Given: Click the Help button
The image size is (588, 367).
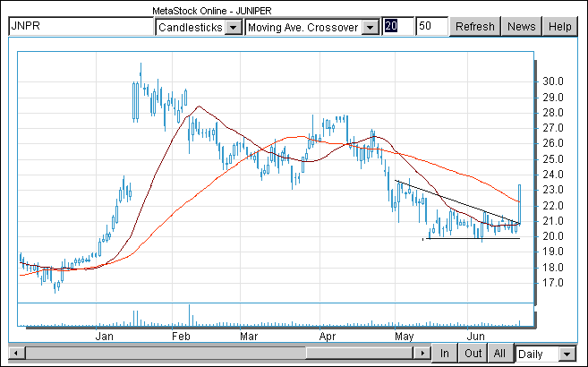Looking at the screenshot, I should coord(560,27).
